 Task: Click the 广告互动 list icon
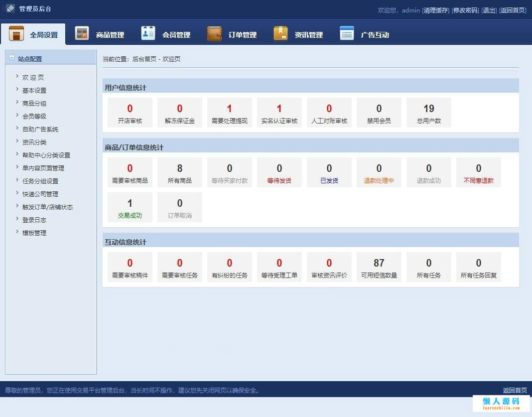click(347, 33)
